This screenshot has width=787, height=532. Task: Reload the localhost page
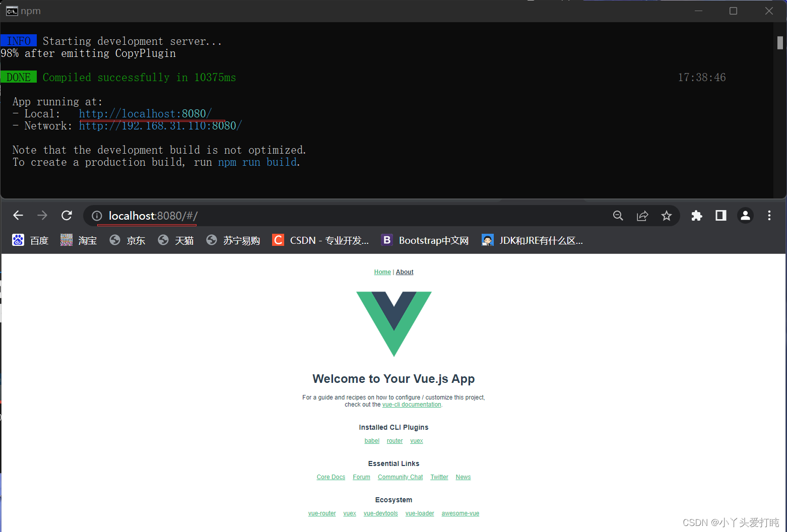click(67, 216)
